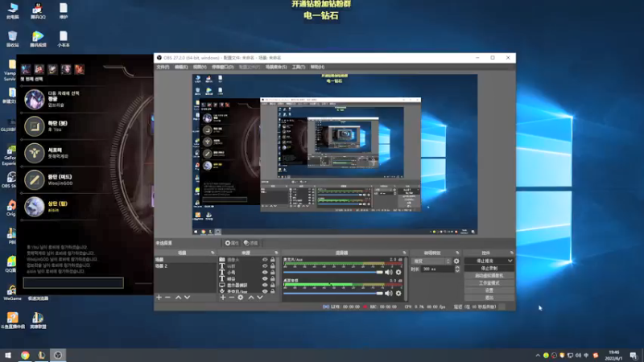Add a new scene with plus icon
The height and width of the screenshot is (362, 644).
click(159, 297)
